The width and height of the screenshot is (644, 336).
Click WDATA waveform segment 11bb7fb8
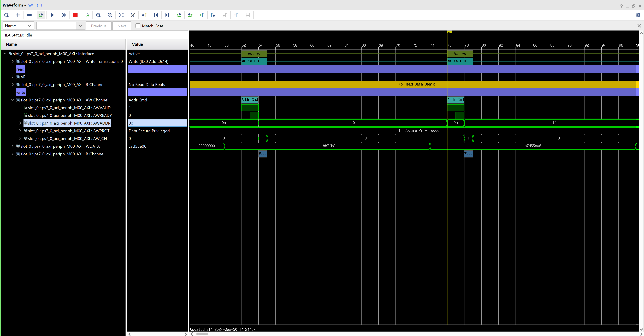click(x=327, y=146)
